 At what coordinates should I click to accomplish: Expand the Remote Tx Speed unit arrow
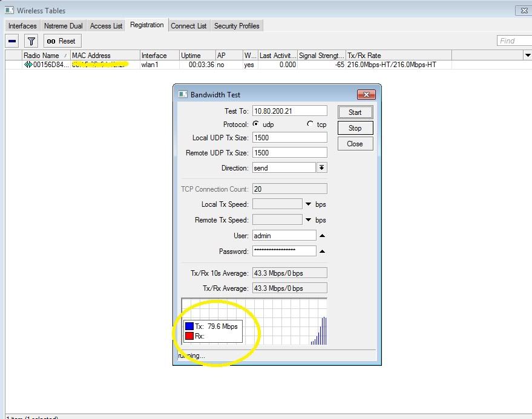pyautogui.click(x=308, y=220)
